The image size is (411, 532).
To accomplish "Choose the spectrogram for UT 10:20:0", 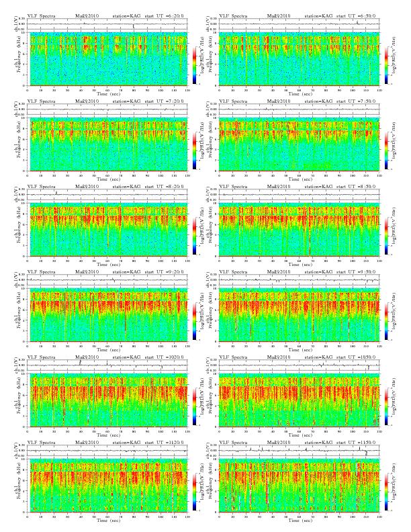I will click(x=109, y=400).
